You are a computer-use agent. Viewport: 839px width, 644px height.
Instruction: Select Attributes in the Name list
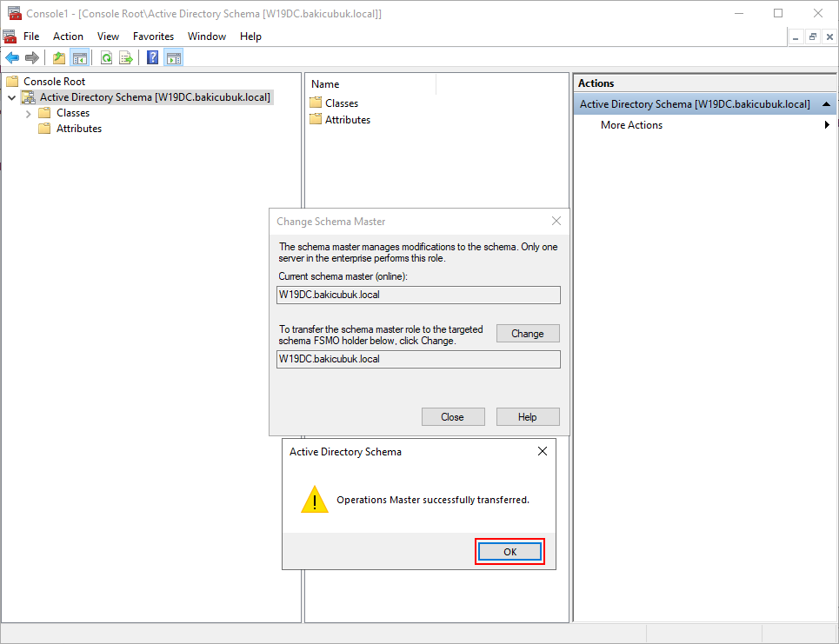[348, 120]
